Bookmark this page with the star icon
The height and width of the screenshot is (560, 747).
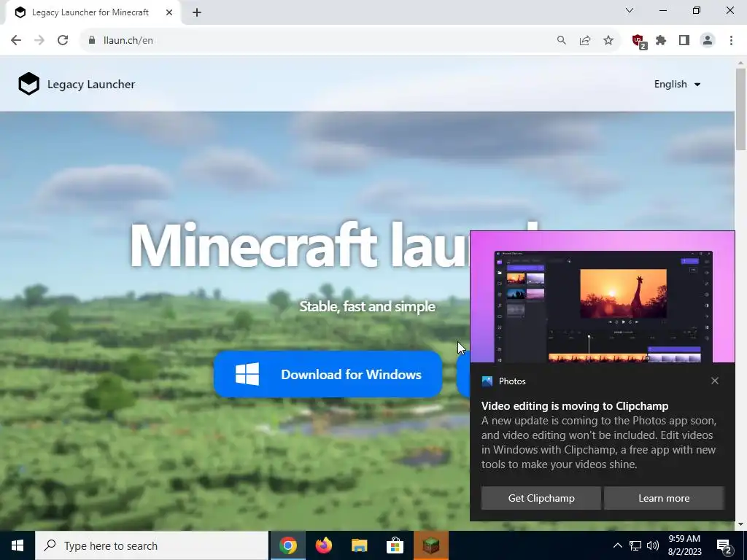pyautogui.click(x=608, y=41)
